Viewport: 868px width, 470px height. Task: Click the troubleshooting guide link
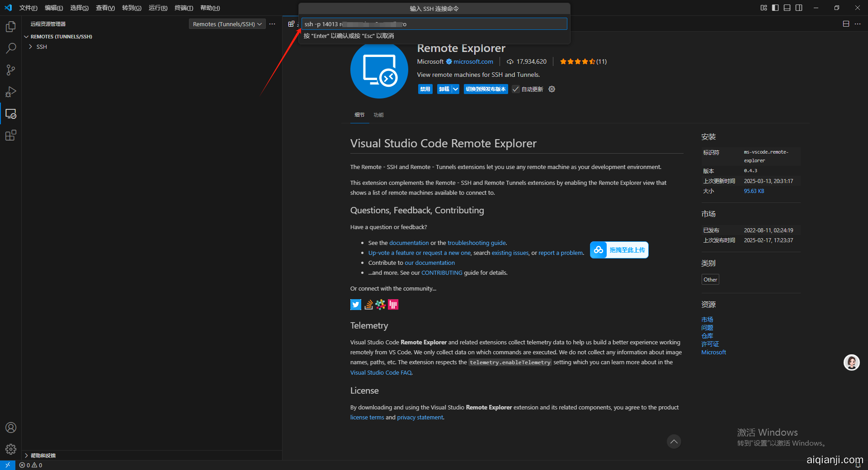pyautogui.click(x=476, y=243)
